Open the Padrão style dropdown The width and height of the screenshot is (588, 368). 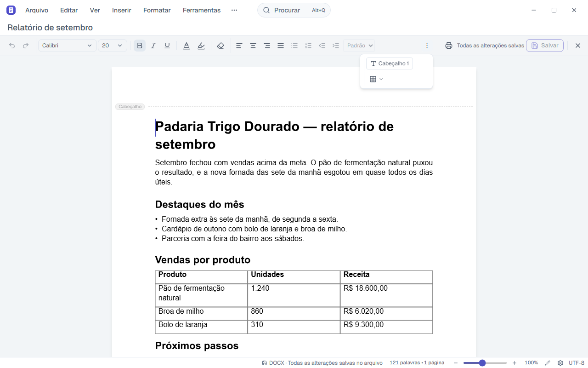coord(359,46)
